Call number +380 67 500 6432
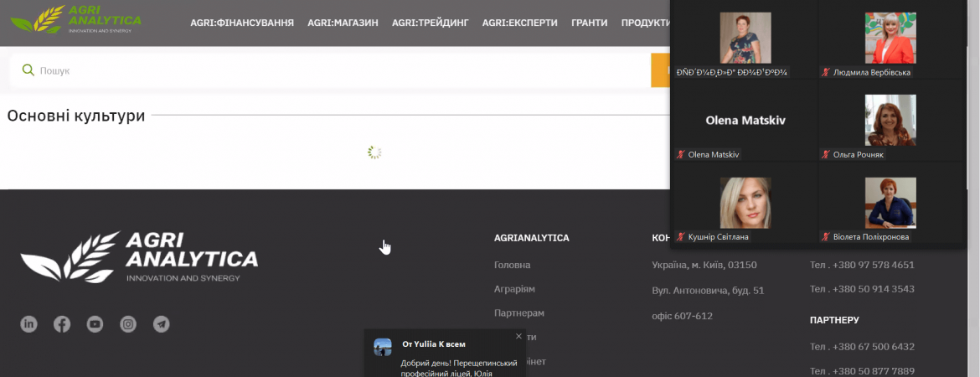The image size is (980, 377). 862,346
